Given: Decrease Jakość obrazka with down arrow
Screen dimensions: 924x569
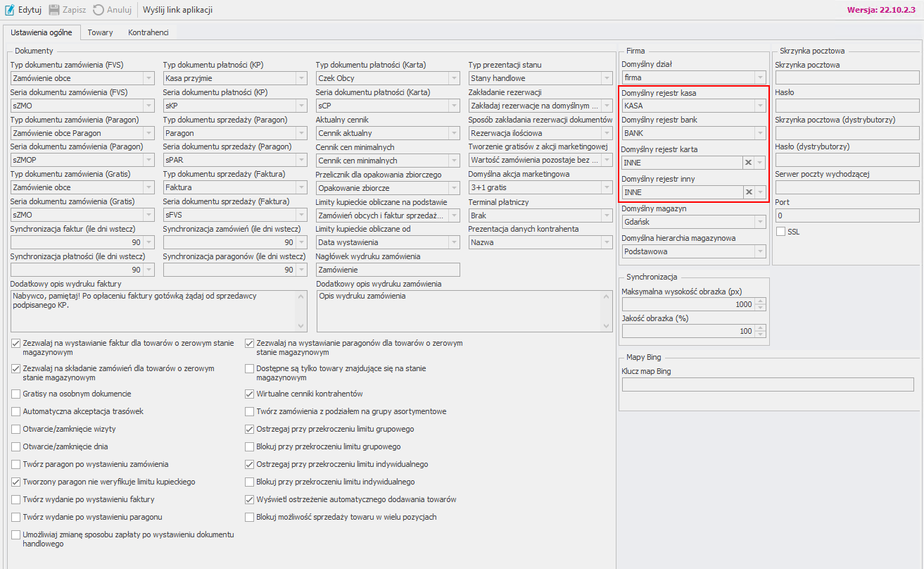Looking at the screenshot, I should pyautogui.click(x=760, y=334).
